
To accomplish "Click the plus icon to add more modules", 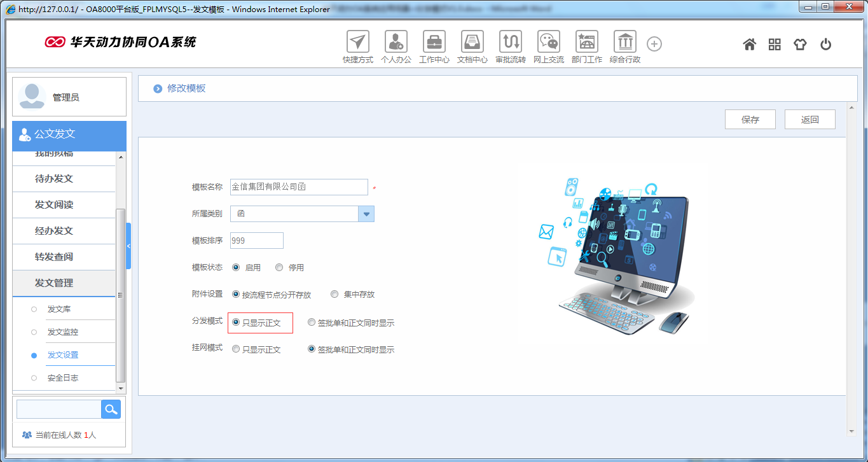I will point(654,43).
